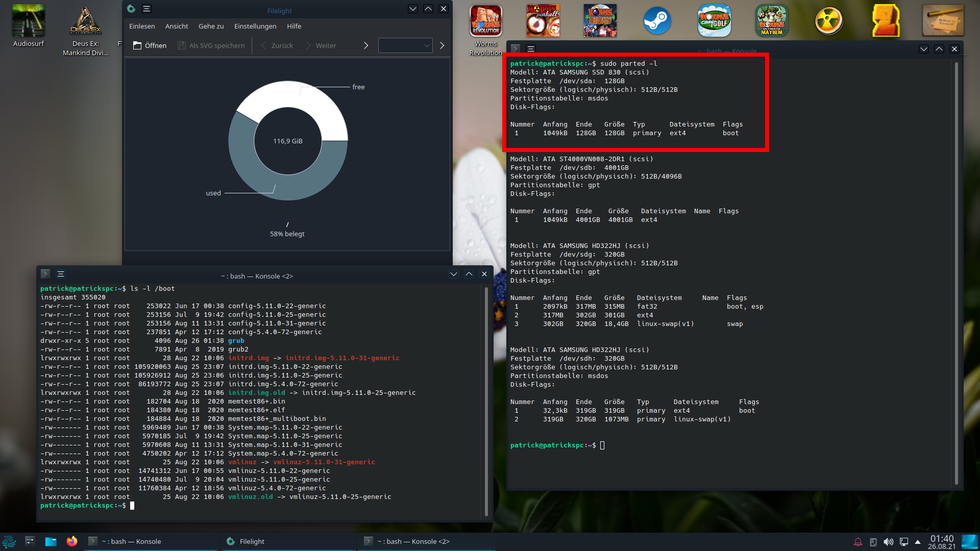This screenshot has height=551, width=980.
Task: Open the application launcher menu
Action: 9,541
